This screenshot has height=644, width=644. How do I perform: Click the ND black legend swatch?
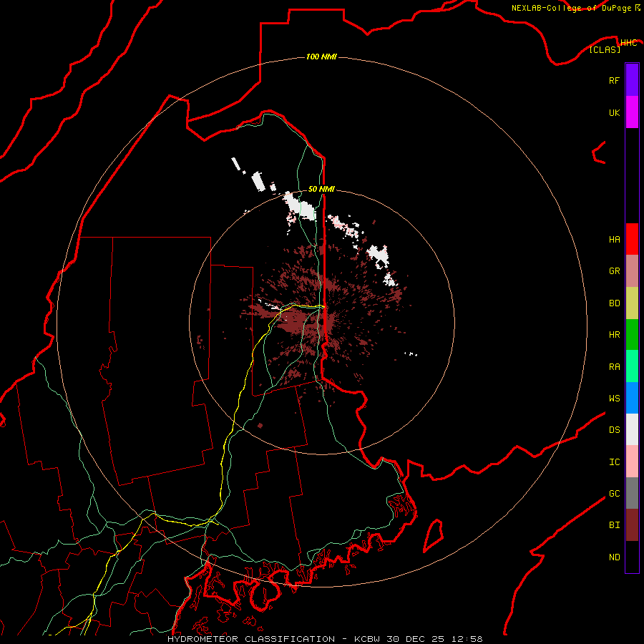click(x=632, y=557)
